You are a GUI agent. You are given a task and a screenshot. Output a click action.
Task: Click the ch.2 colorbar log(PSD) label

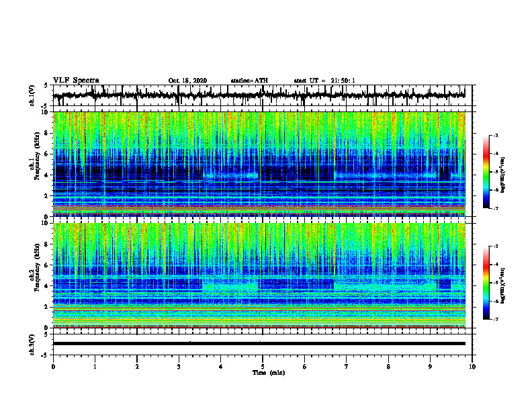tap(502, 285)
